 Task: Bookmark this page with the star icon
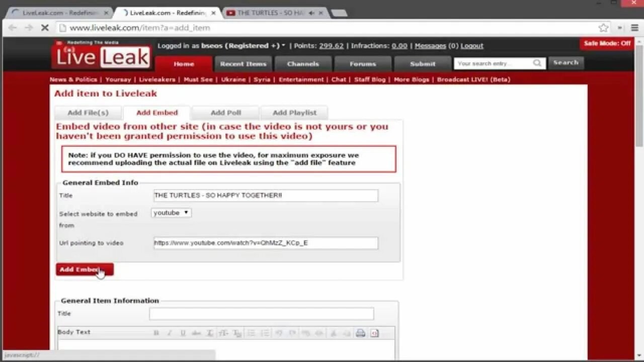(603, 28)
